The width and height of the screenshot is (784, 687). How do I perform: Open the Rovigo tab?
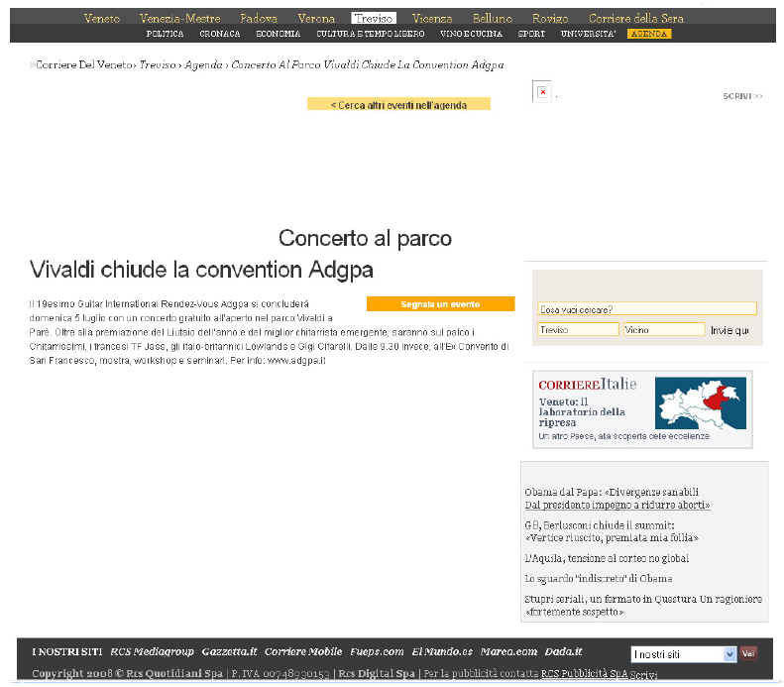(550, 19)
